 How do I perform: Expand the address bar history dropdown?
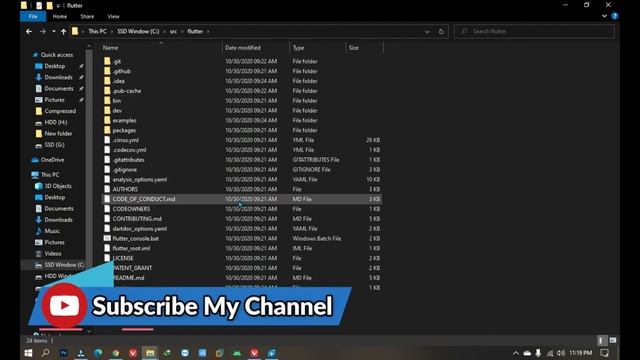coord(427,31)
